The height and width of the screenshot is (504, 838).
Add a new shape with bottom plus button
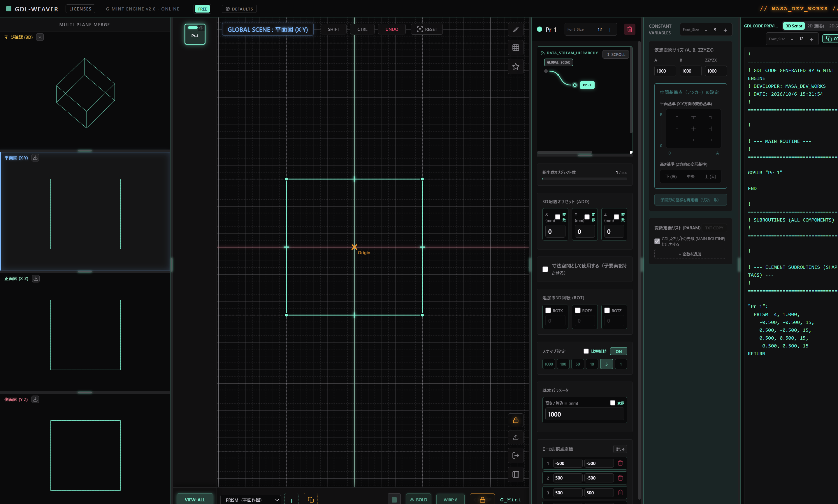pos(291,500)
